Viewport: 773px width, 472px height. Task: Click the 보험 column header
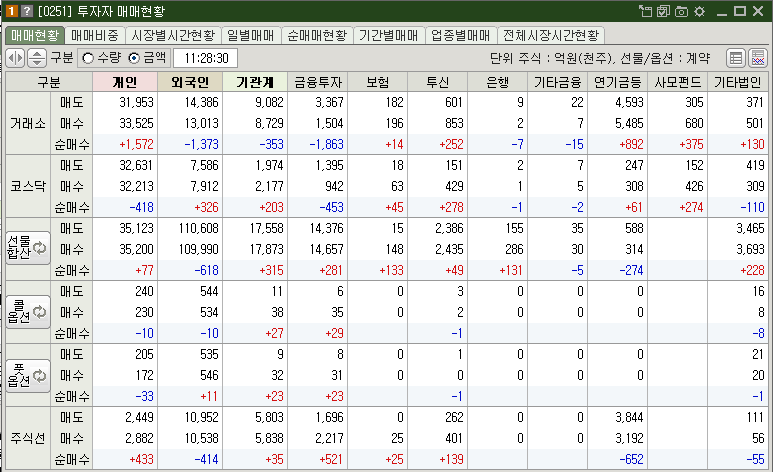pos(378,82)
